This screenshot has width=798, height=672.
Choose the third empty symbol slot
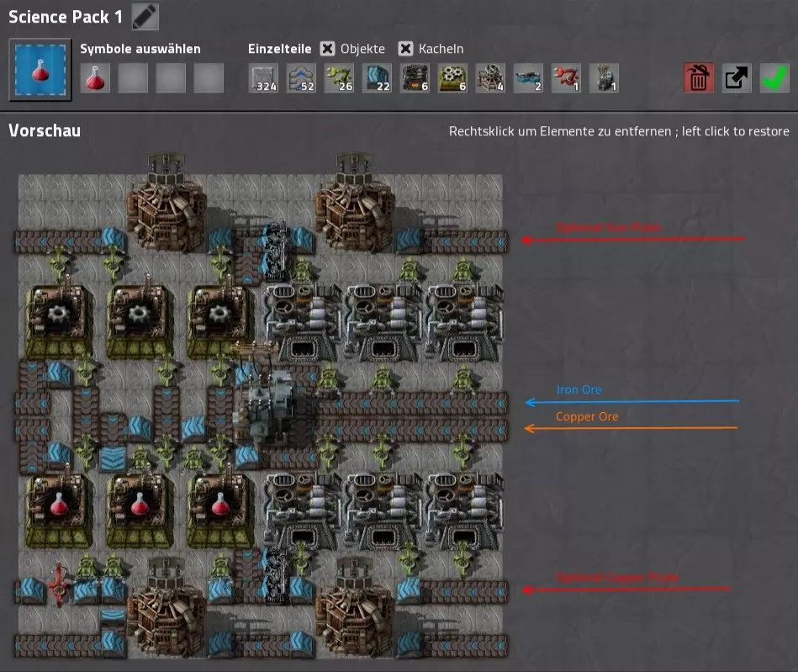coord(171,78)
